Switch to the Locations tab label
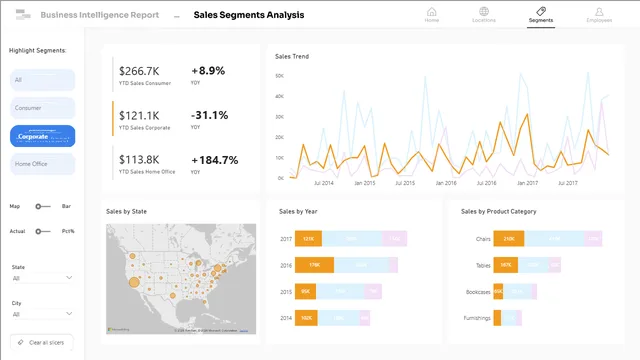 pos(484,20)
